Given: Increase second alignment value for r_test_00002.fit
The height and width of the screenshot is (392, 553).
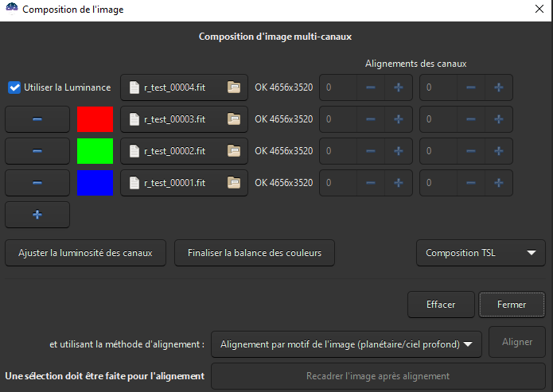Looking at the screenshot, I should tap(499, 151).
